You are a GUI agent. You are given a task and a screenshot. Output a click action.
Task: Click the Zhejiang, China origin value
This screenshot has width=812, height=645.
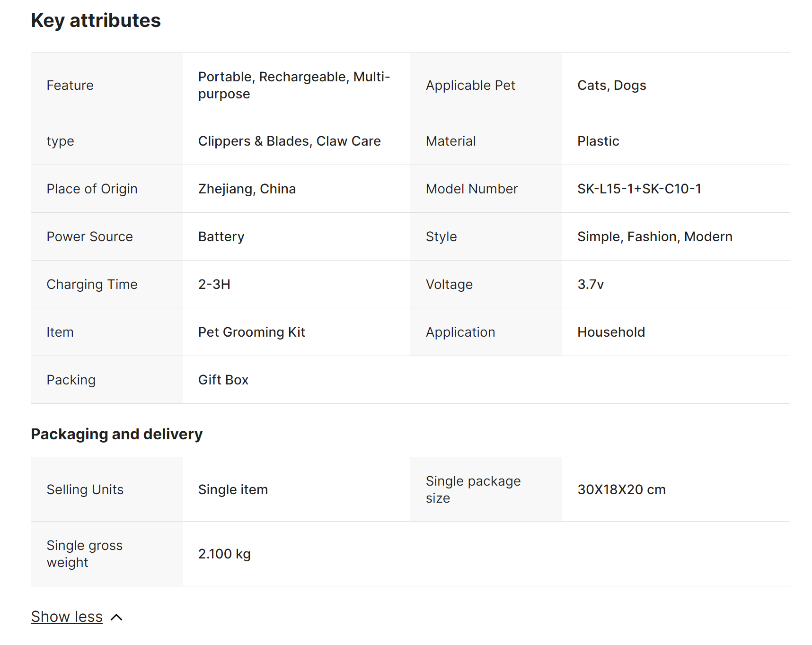point(247,189)
